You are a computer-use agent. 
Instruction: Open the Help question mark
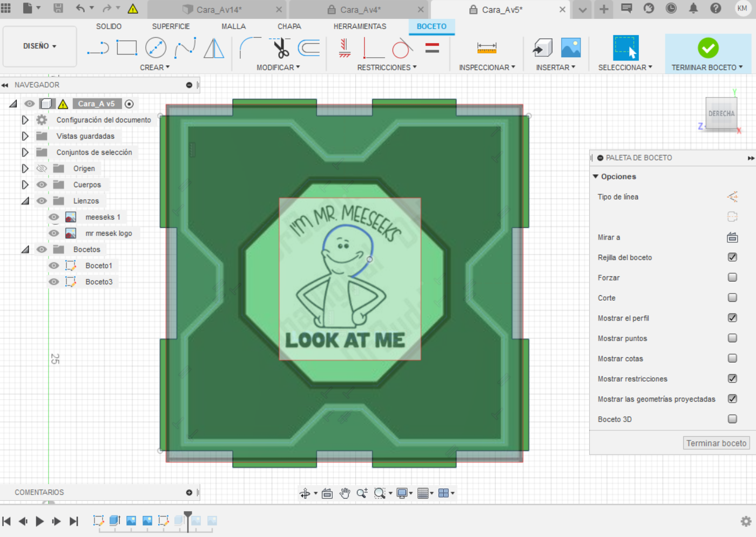tap(715, 8)
